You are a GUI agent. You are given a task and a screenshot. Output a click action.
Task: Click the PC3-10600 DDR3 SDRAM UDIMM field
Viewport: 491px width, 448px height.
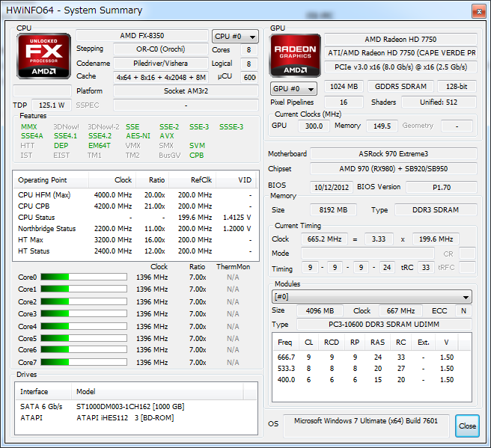[384, 324]
